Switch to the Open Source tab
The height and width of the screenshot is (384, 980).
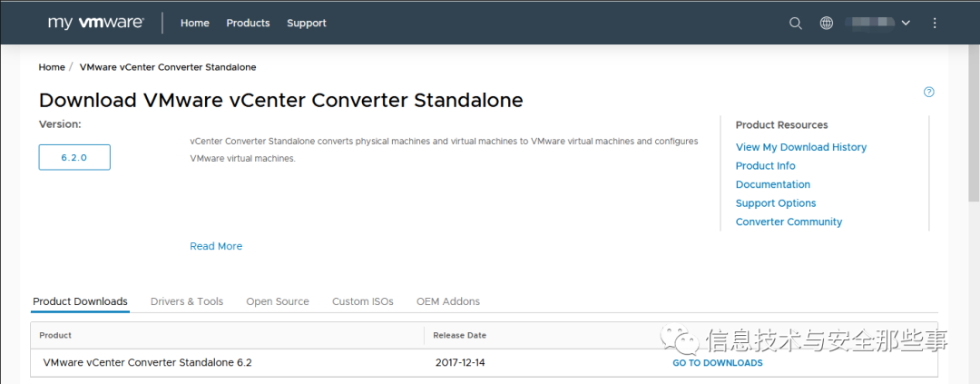point(278,301)
